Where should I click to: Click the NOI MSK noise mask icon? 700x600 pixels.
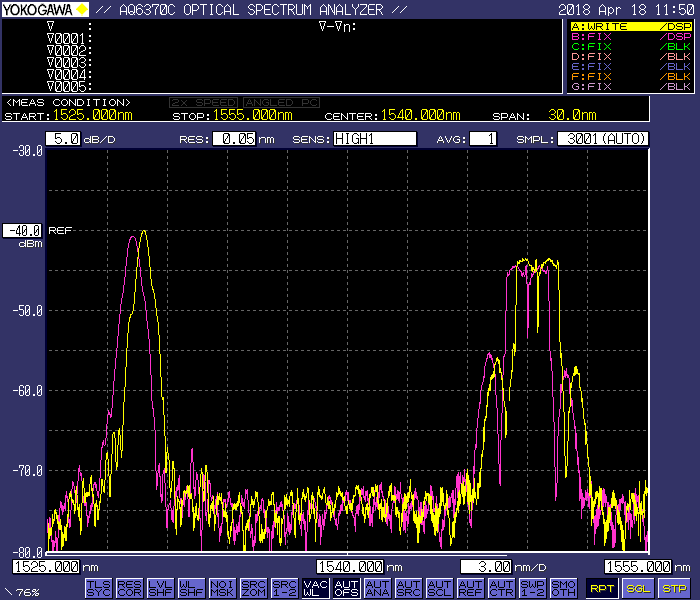point(222,587)
